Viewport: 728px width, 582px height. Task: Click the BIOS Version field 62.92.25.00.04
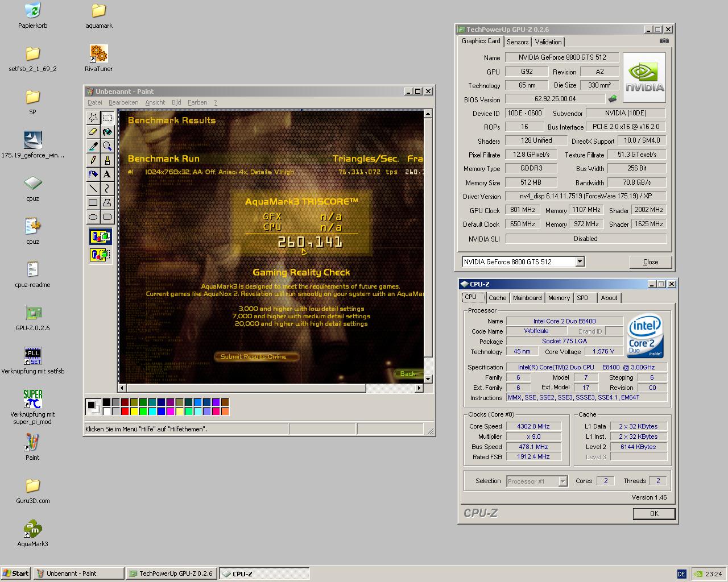click(x=555, y=99)
